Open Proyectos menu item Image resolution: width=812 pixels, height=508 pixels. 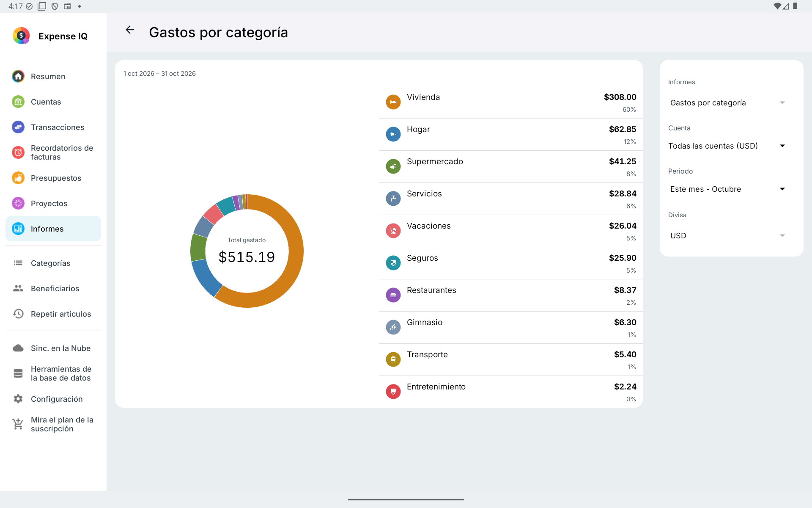click(53, 203)
